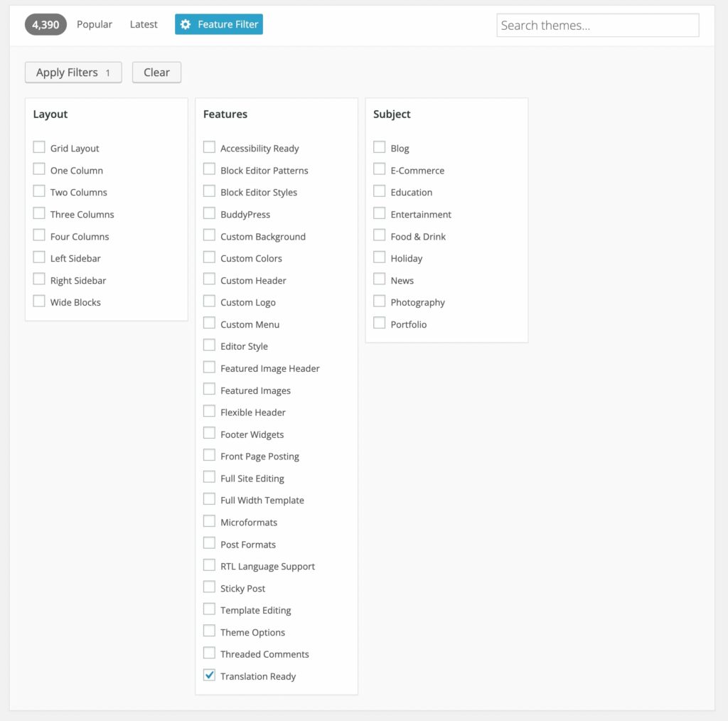The height and width of the screenshot is (721, 728).
Task: Click the Clear filters button
Action: point(156,73)
